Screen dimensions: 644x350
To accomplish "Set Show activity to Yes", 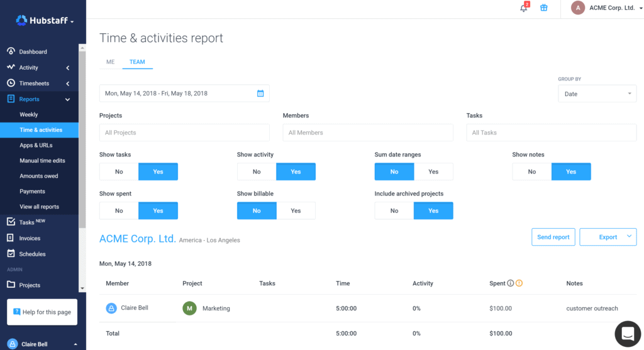I will point(296,172).
